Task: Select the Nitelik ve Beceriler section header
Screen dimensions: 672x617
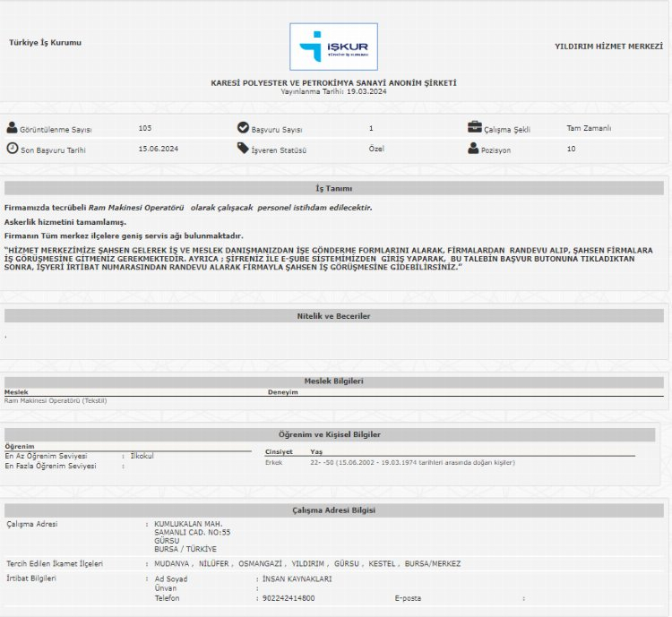Action: coord(333,316)
